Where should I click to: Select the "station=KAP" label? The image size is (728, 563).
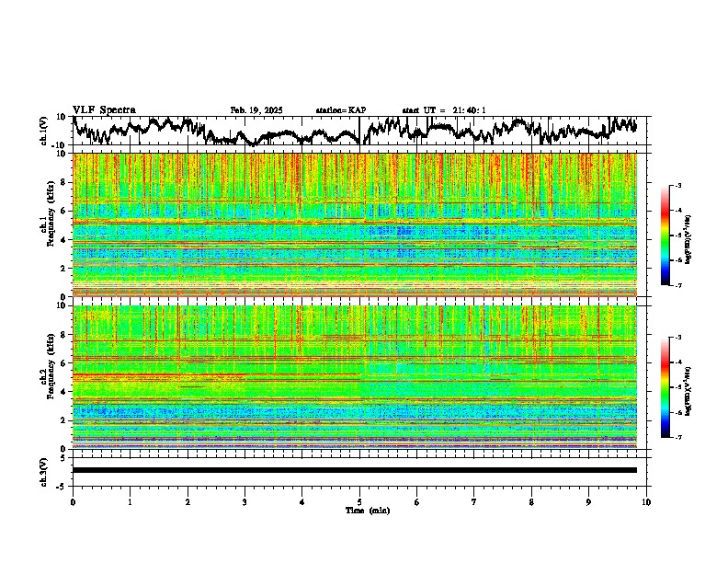point(341,110)
